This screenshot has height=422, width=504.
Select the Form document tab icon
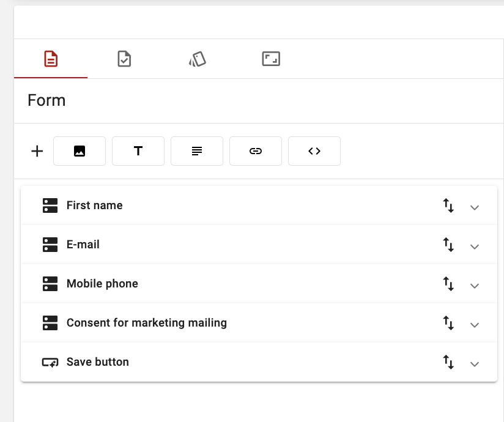pyautogui.click(x=51, y=59)
